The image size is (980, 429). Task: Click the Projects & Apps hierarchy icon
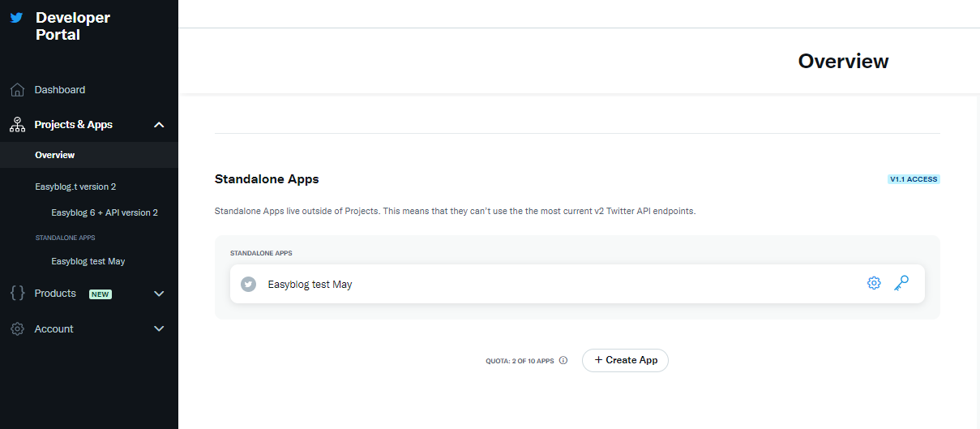tap(17, 125)
